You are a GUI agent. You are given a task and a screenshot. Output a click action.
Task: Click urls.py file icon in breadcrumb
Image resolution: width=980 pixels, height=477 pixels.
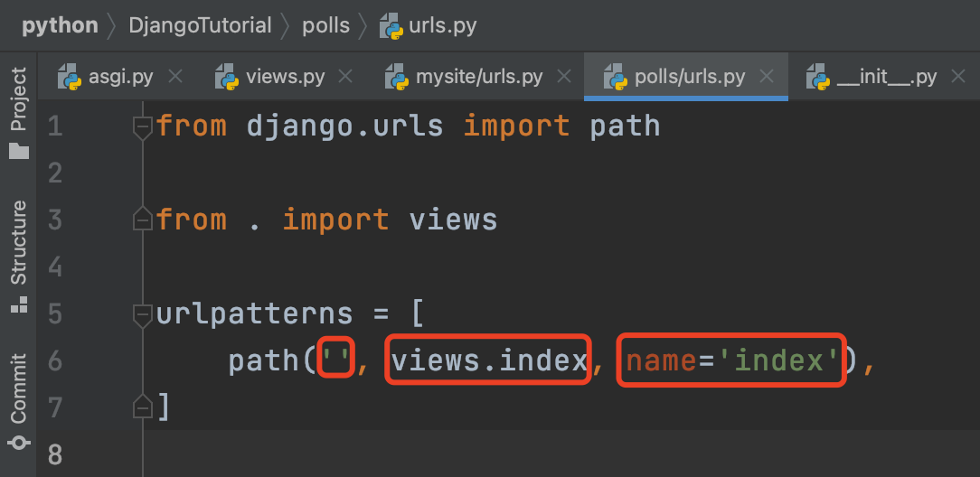pos(391,25)
